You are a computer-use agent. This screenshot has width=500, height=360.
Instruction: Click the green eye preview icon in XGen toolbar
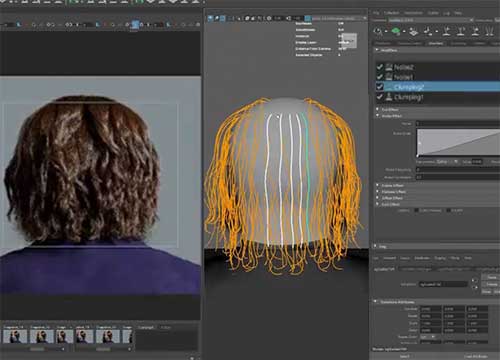point(396,32)
